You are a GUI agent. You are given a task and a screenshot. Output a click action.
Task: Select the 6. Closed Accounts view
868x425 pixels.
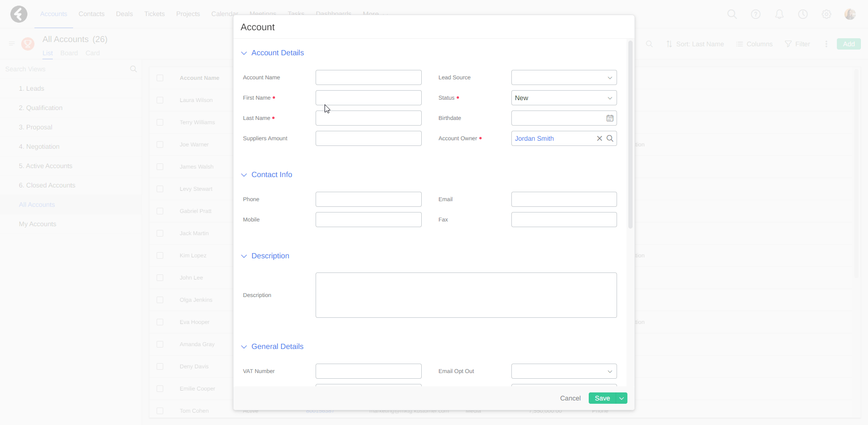tap(47, 185)
